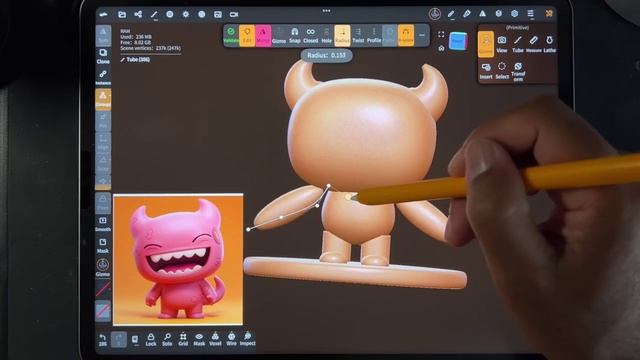
Task: Open the Painting brush menu
Action: click(467, 14)
